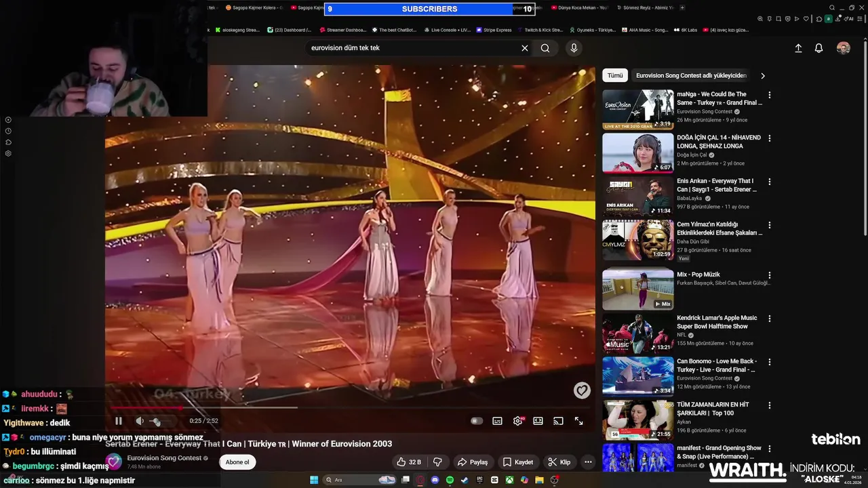868x488 pixels.
Task: Open Spotify from the taskbar
Action: (x=450, y=480)
